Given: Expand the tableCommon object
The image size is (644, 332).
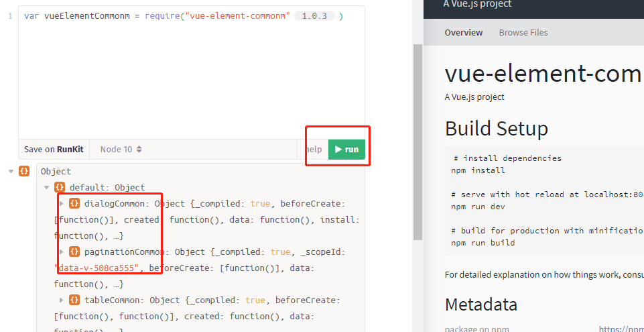Looking at the screenshot, I should pos(62,300).
